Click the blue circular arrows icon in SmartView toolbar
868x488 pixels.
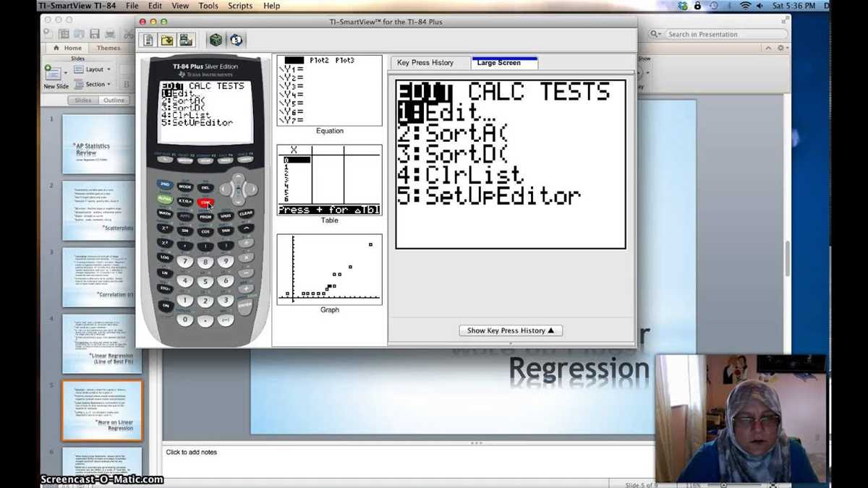[236, 40]
